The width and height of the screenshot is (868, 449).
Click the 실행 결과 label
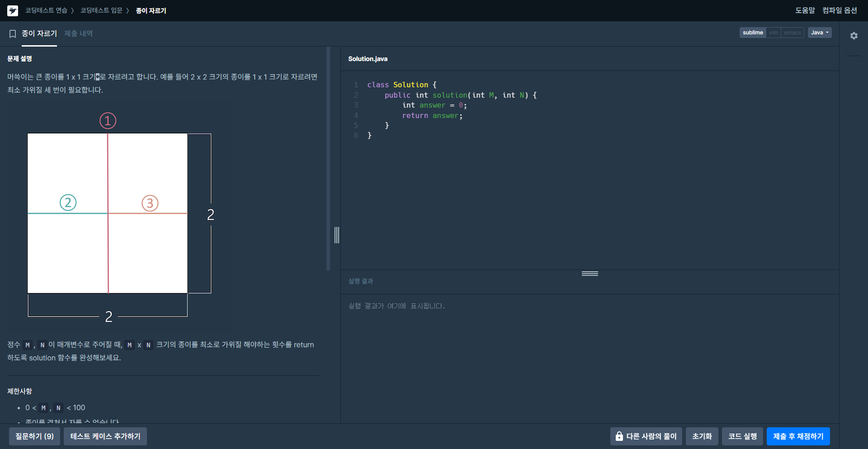(360, 281)
